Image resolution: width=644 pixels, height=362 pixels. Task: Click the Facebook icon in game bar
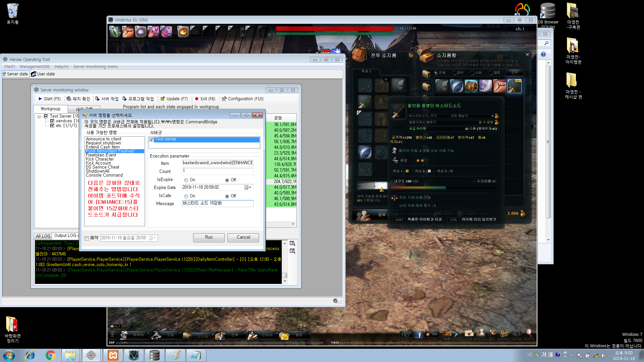coord(419,335)
